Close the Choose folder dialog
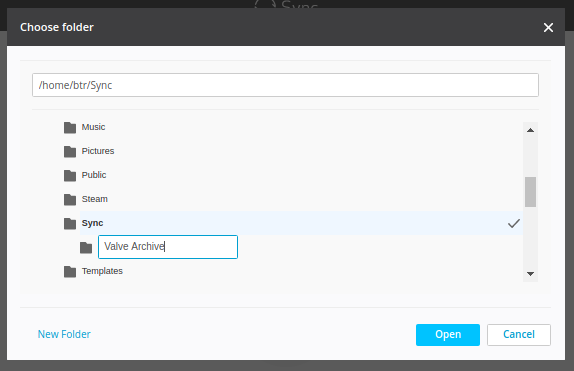 (x=548, y=27)
